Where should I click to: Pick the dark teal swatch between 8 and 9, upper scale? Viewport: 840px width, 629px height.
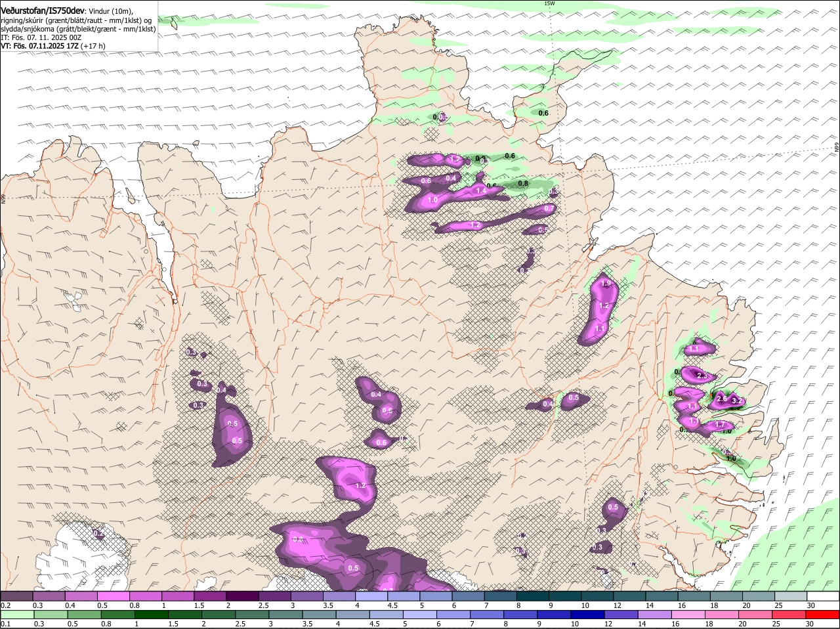tap(533, 596)
